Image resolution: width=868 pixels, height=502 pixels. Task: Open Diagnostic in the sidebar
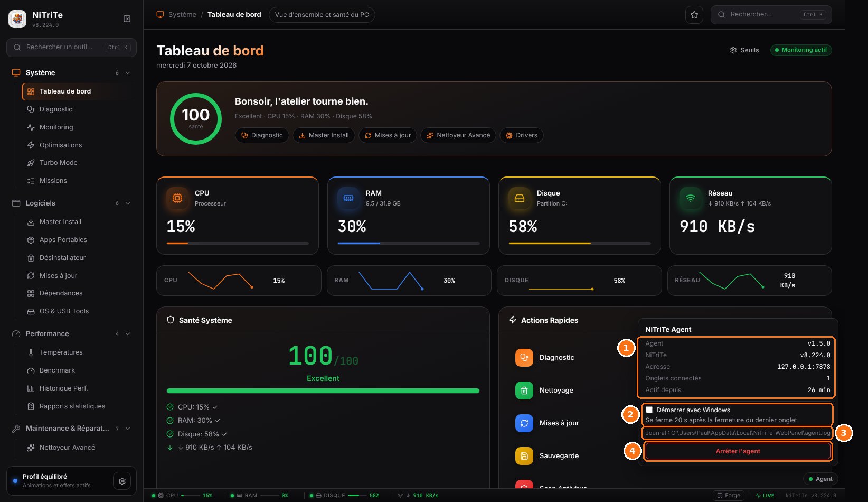(x=79, y=109)
